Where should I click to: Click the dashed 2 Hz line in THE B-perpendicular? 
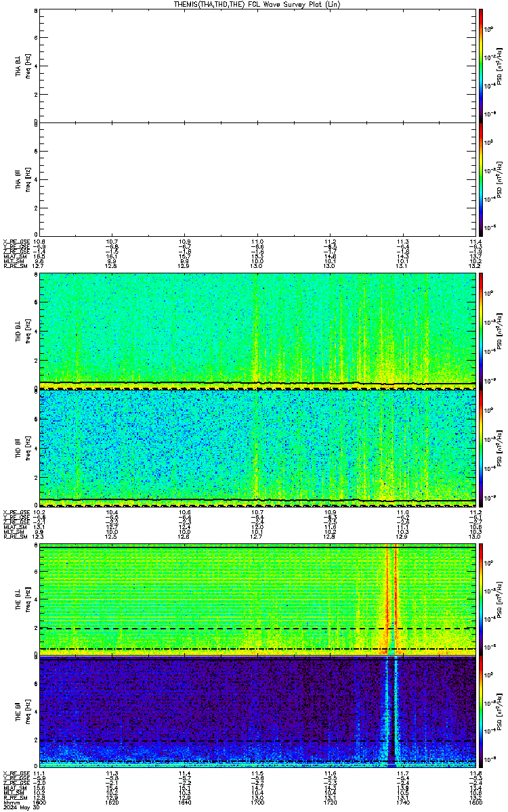(x=257, y=628)
